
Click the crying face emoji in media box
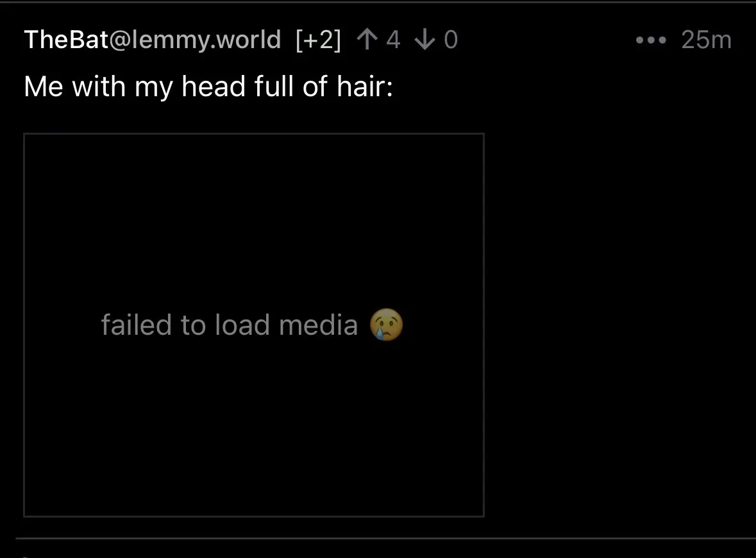click(386, 325)
